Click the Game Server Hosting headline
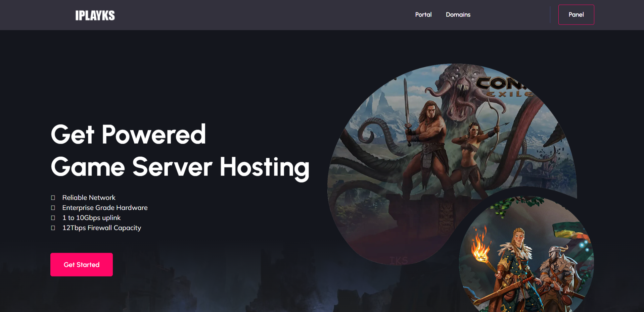This screenshot has height=312, width=644. [x=180, y=167]
